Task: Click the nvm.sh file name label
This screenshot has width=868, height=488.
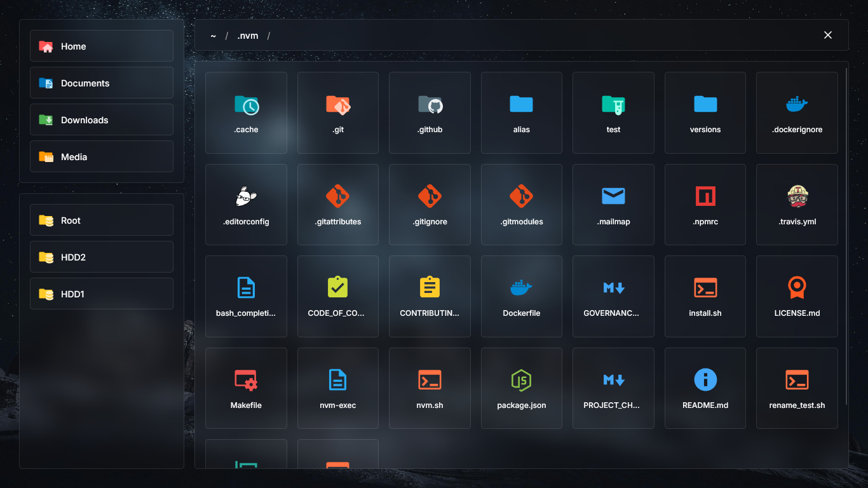Action: [x=430, y=405]
